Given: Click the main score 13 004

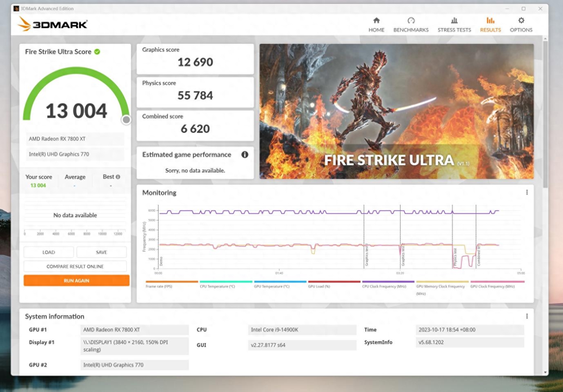Looking at the screenshot, I should coord(76,111).
